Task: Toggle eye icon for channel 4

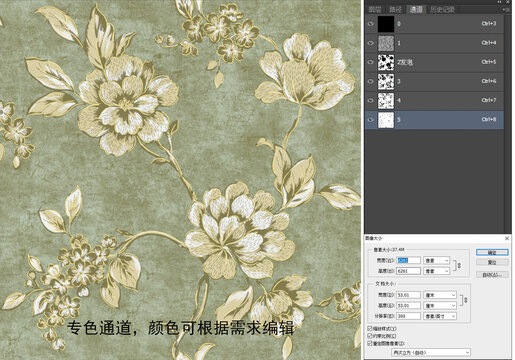Action: pyautogui.click(x=370, y=101)
